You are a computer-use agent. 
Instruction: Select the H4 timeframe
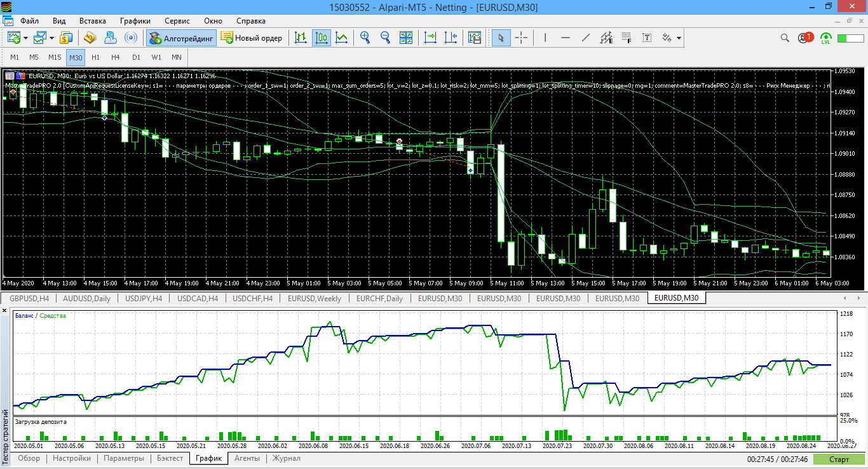[115, 57]
